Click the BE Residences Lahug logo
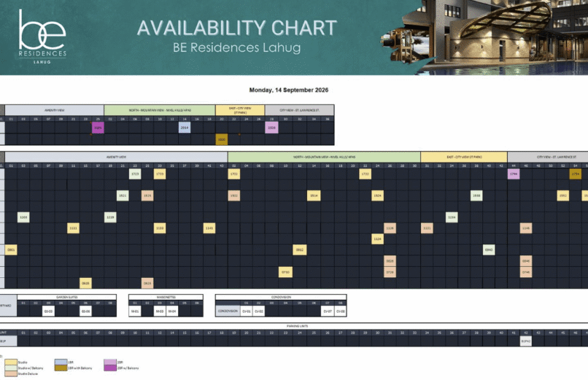Screen dimensions: 588x380 click(x=42, y=37)
